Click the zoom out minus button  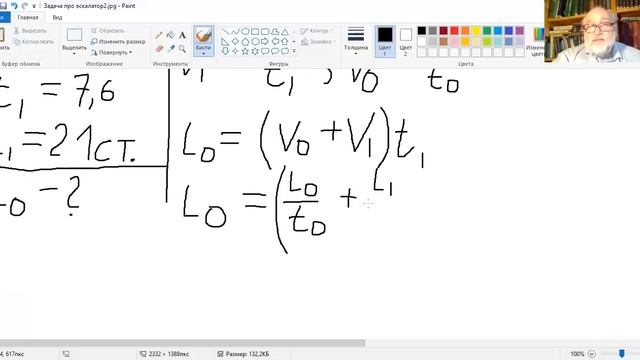(x=592, y=354)
